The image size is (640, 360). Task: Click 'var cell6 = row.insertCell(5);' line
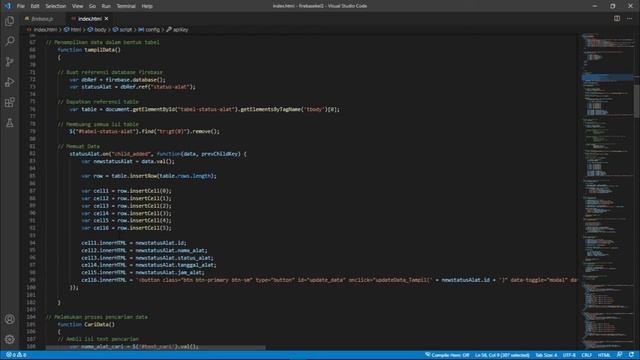pos(126,228)
